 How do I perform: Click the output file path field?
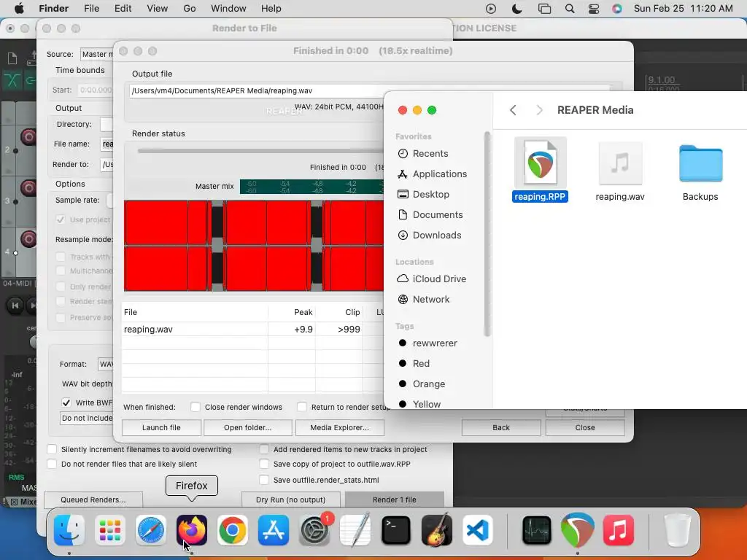pyautogui.click(x=256, y=90)
